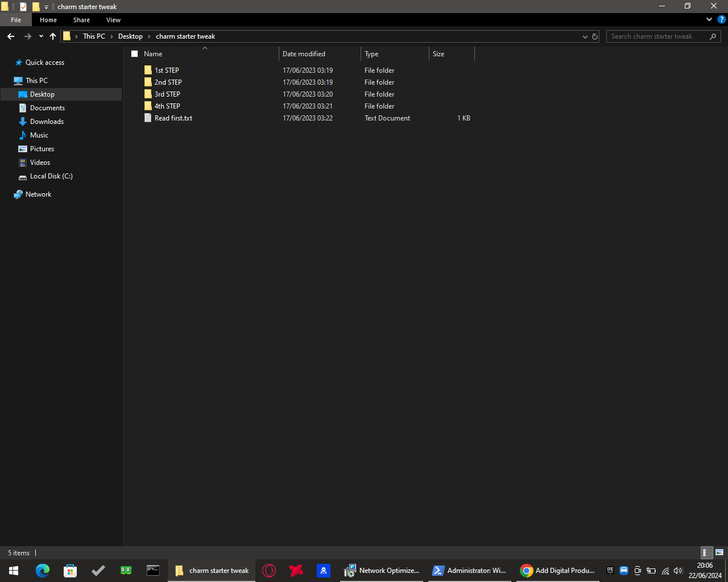Expand the ribbon using the chevron

pos(709,19)
